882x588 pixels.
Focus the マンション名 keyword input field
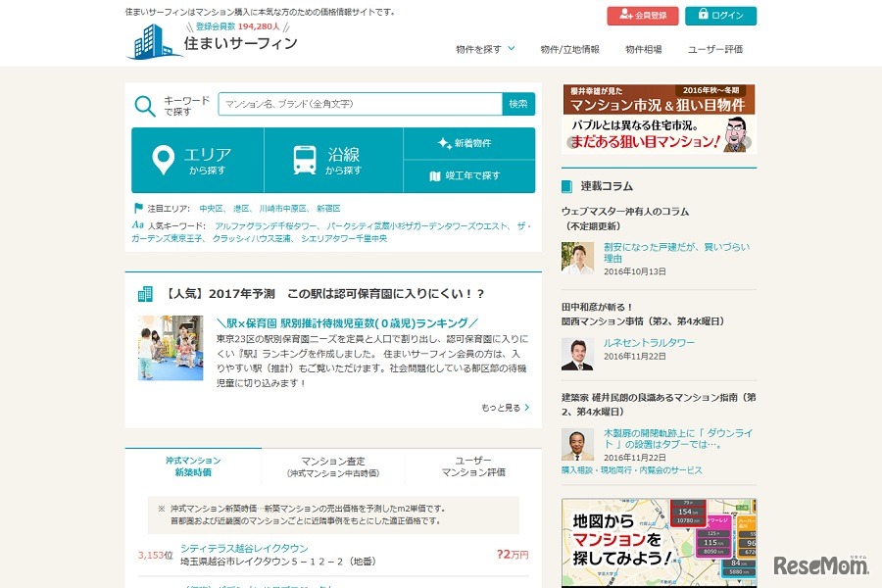click(x=360, y=104)
